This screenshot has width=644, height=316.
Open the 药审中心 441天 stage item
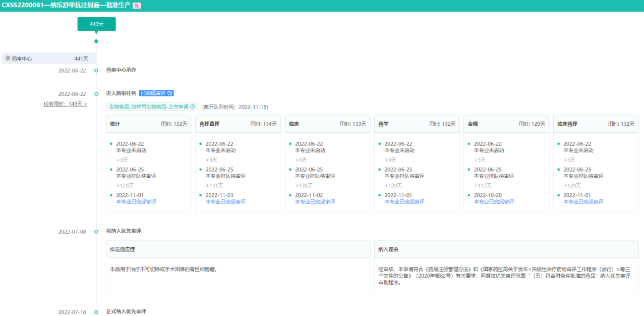(48, 59)
